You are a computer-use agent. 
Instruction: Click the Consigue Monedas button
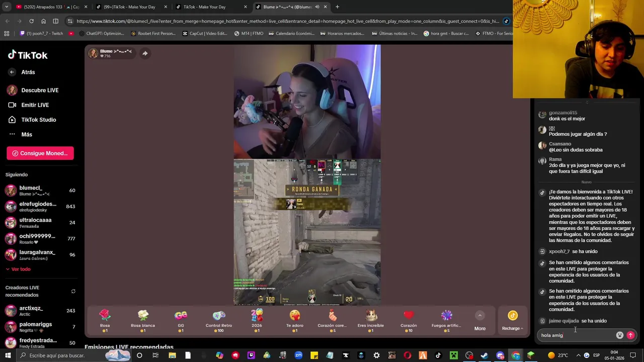click(x=40, y=153)
